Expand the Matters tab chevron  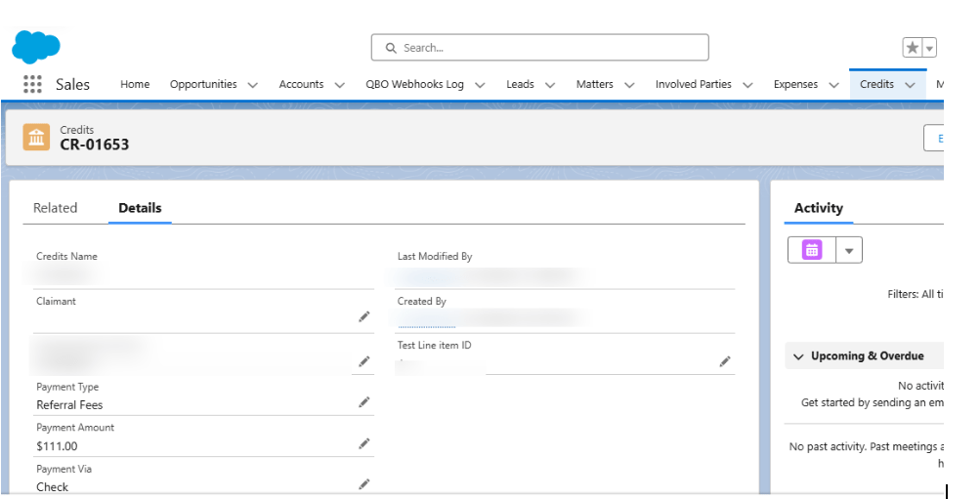point(629,85)
